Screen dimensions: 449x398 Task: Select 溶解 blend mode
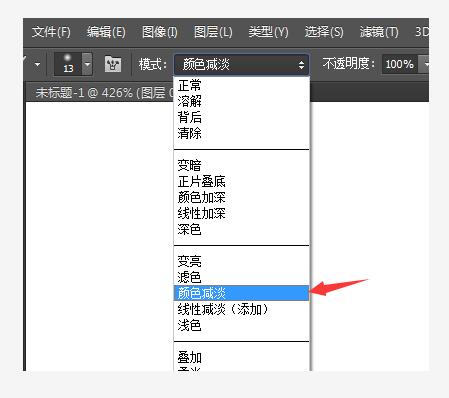click(242, 101)
